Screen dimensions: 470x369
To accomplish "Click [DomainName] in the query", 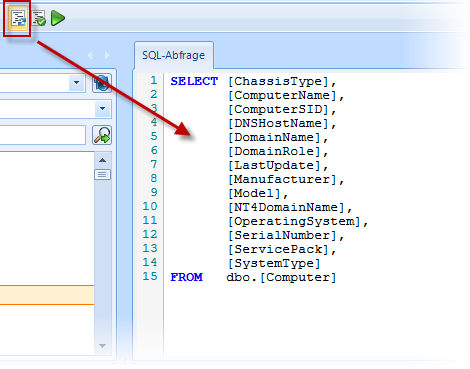I will [x=275, y=137].
